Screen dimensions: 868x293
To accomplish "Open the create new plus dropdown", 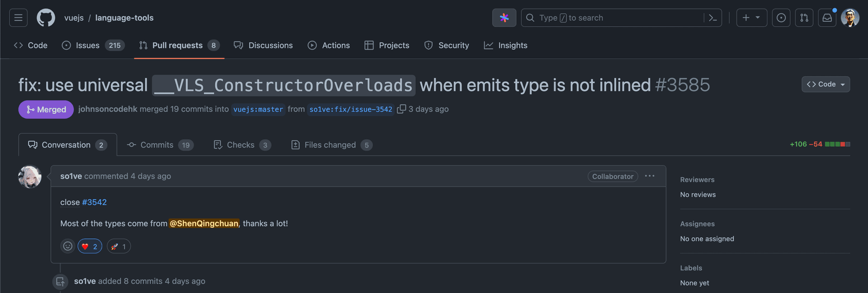I will click(x=751, y=18).
